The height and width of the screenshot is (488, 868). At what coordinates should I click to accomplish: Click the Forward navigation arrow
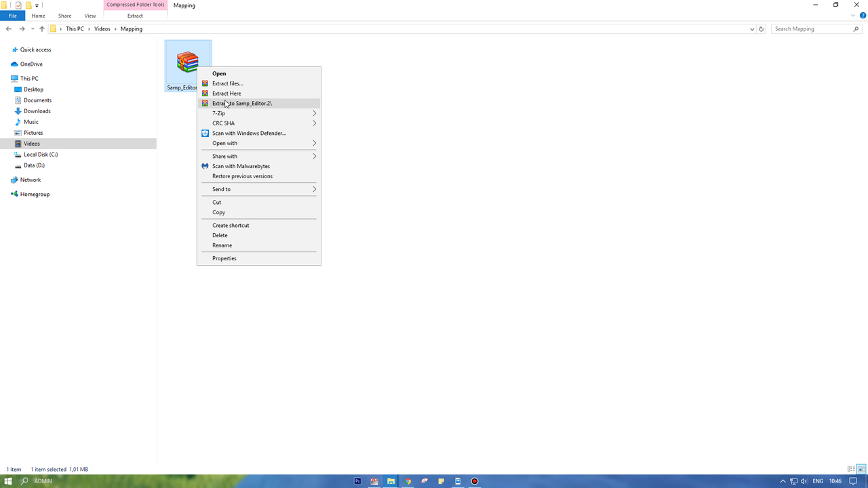pos(22,29)
